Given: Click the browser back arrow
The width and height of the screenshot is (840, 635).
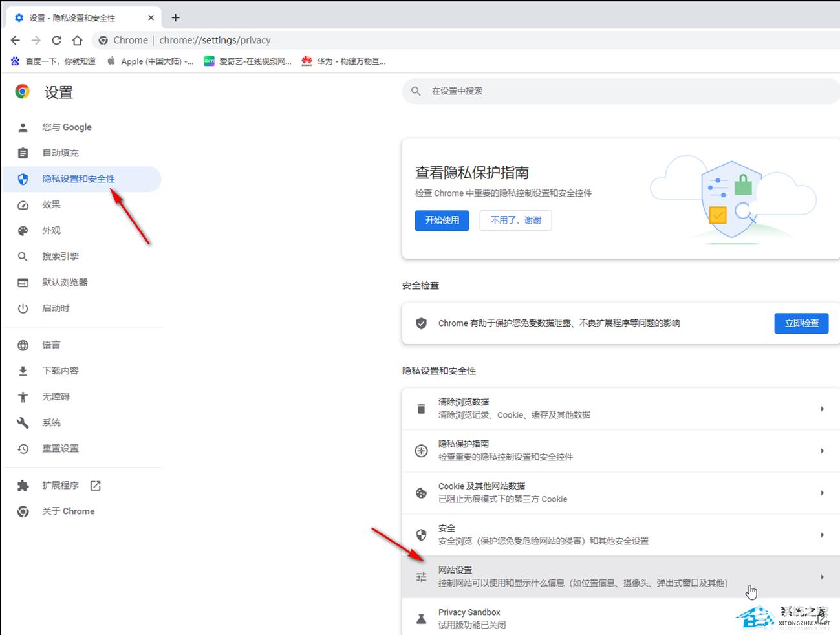Looking at the screenshot, I should pos(16,40).
